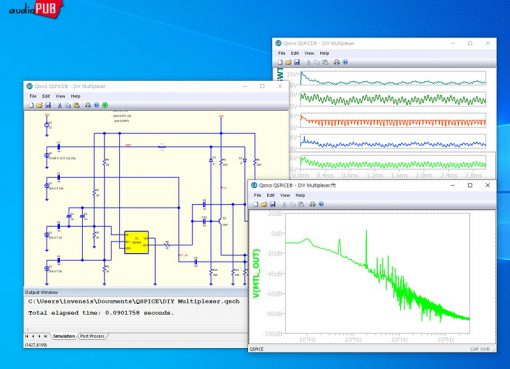Click the first-tab navigation arrow in Output Window
510x369 pixels.
27,336
